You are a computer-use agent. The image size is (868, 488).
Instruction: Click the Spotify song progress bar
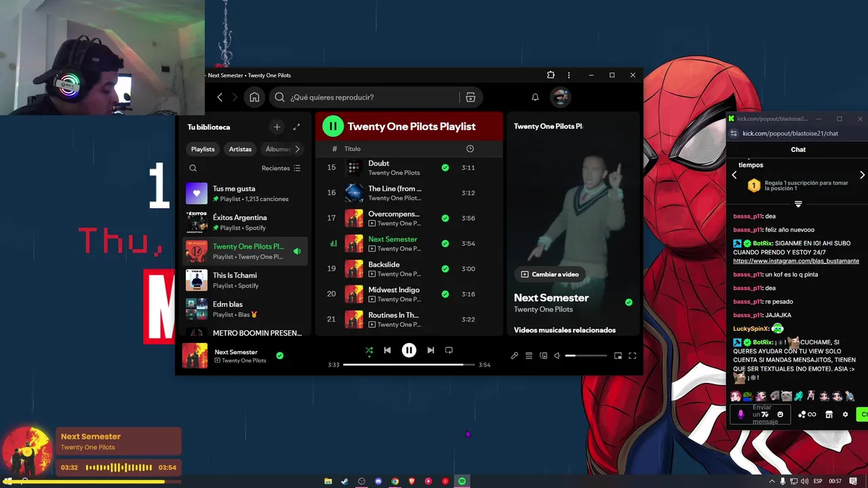click(x=408, y=365)
